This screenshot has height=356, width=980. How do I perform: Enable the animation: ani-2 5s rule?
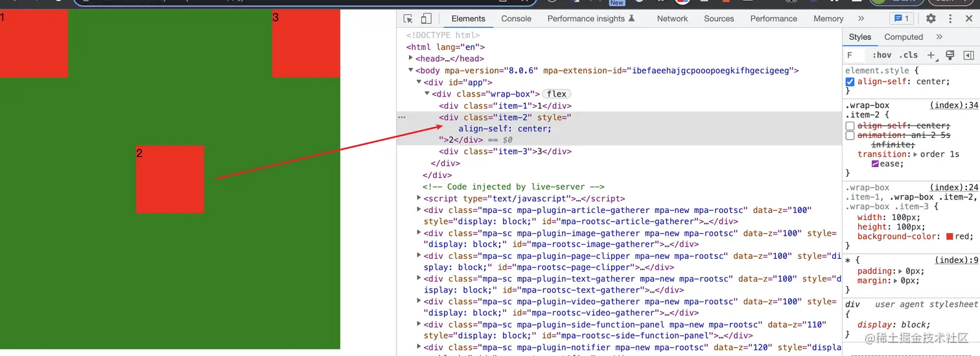[850, 136]
